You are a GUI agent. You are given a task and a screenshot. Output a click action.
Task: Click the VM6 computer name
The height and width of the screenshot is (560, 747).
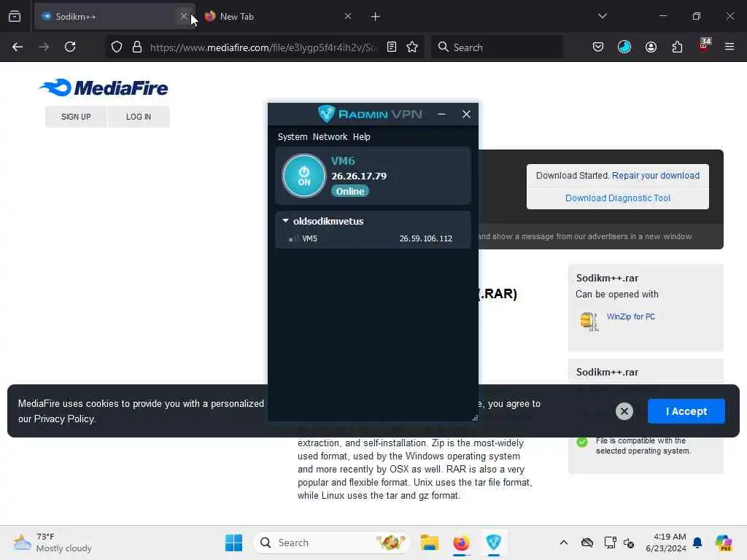[x=343, y=160]
